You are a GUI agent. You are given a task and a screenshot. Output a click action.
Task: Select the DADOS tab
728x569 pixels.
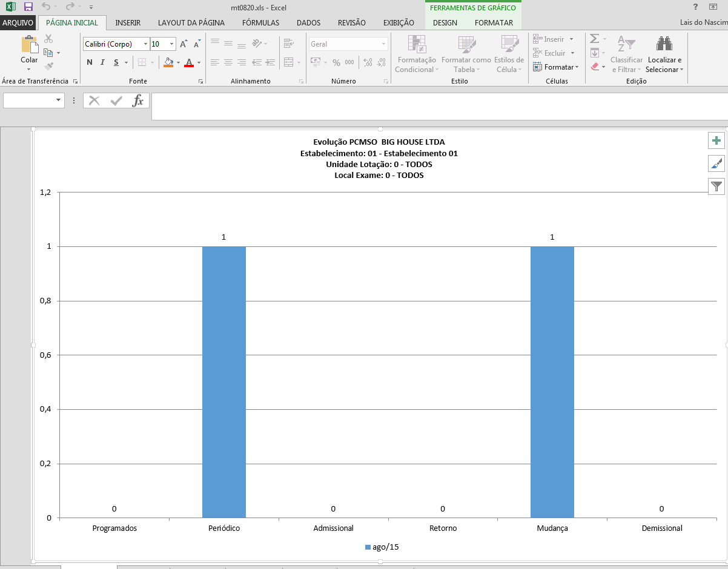pos(308,23)
